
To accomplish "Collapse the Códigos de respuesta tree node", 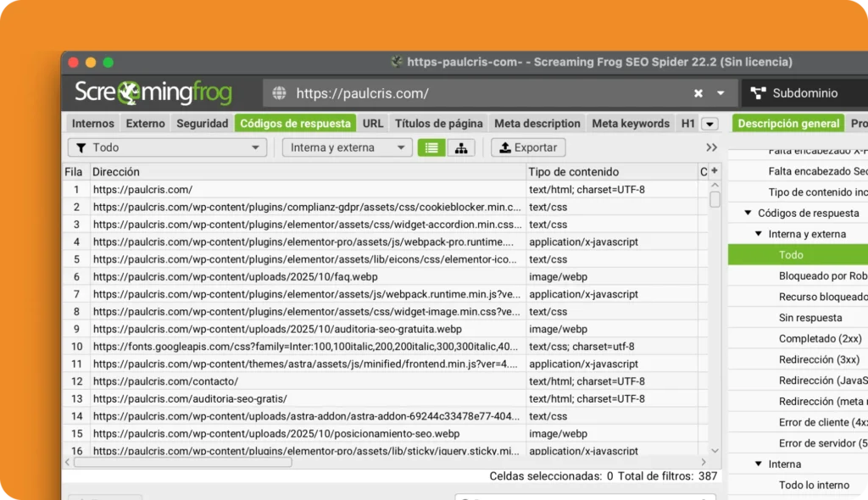I will click(748, 214).
